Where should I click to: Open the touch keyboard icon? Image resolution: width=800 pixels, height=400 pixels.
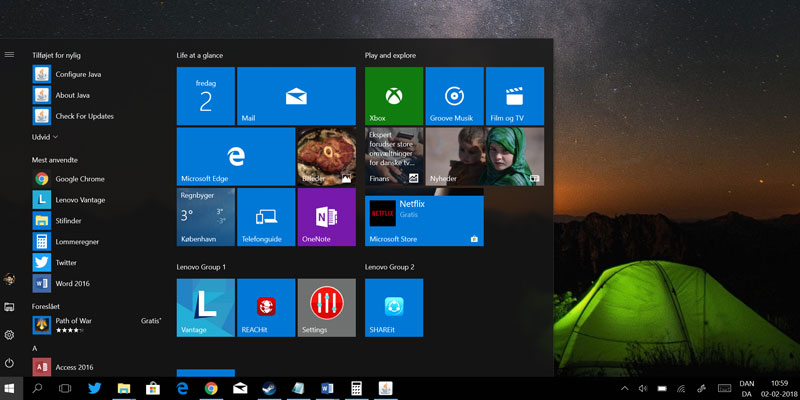click(724, 389)
